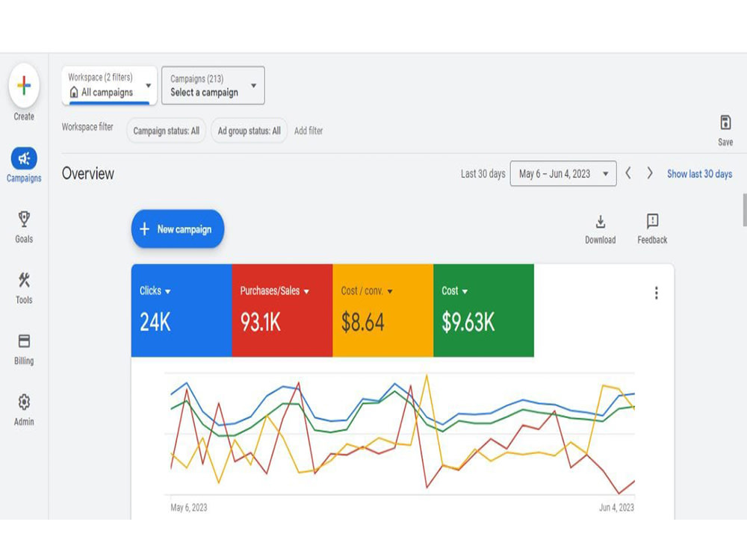Change the Purchases/Sales metric dropdown

click(274, 291)
